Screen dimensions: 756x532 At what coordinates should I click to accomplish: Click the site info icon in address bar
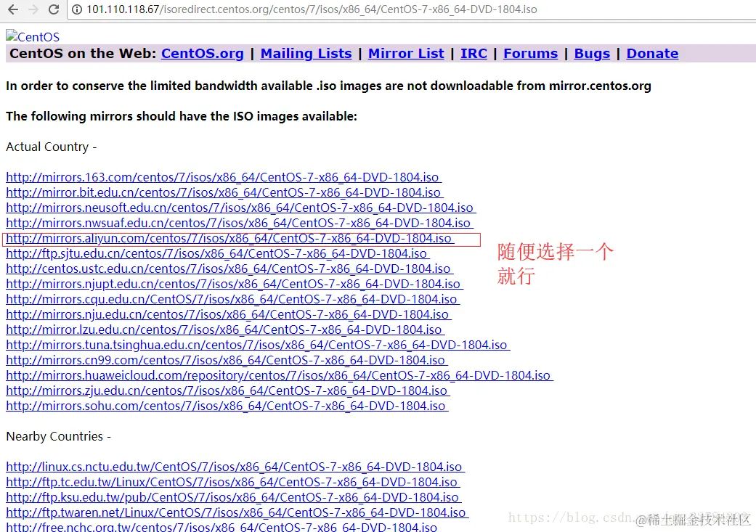click(x=77, y=9)
